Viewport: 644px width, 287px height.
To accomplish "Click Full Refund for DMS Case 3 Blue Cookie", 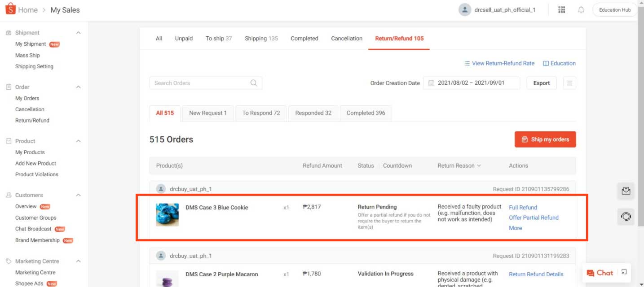I will click(523, 207).
